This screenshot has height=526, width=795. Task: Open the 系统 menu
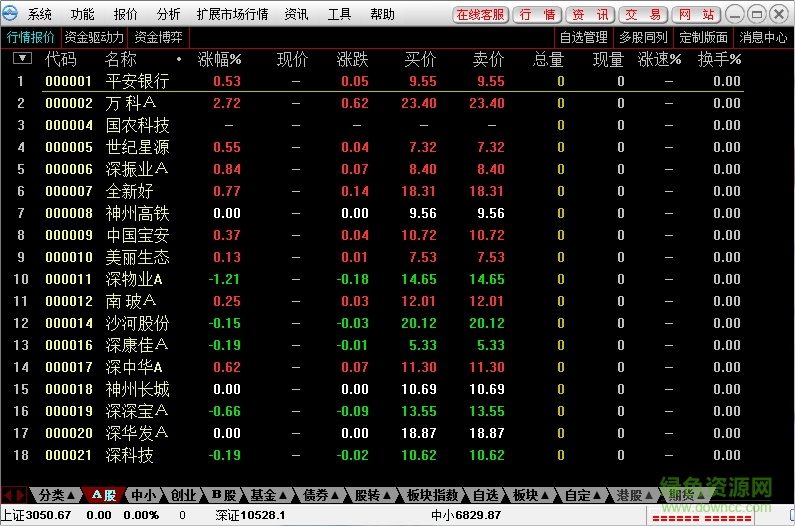pos(40,15)
